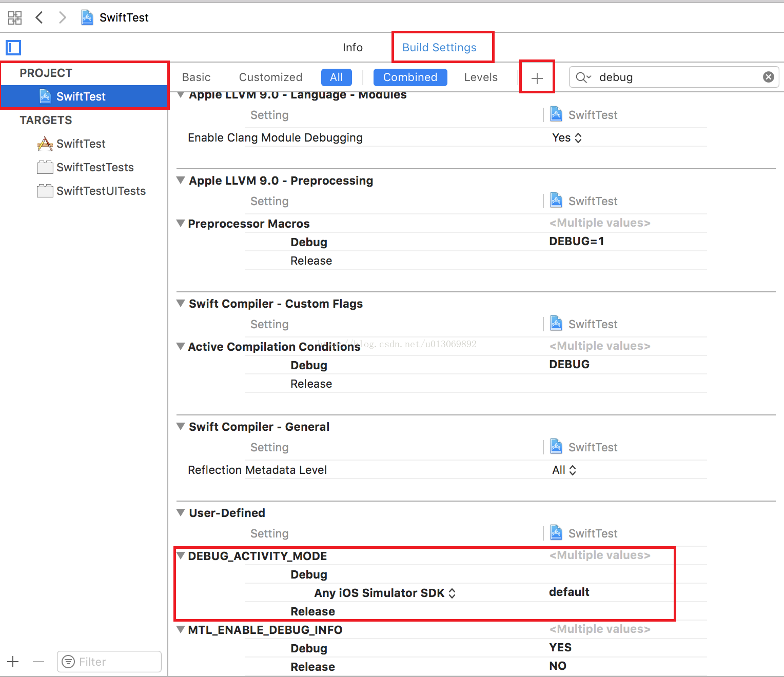This screenshot has width=784, height=677.
Task: Select the Combined view mode
Action: [x=410, y=77]
